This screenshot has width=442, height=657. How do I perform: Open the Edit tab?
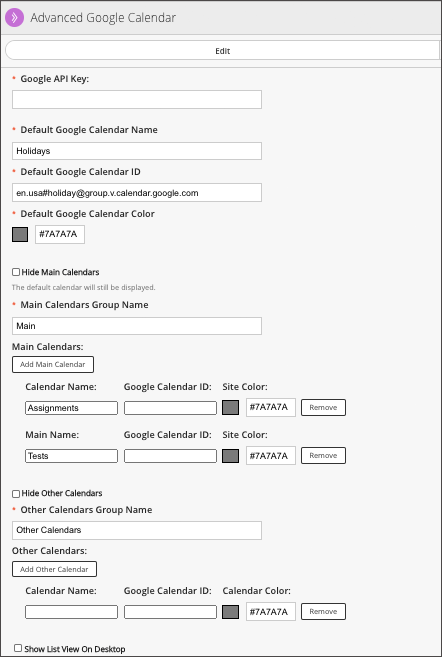(x=222, y=51)
